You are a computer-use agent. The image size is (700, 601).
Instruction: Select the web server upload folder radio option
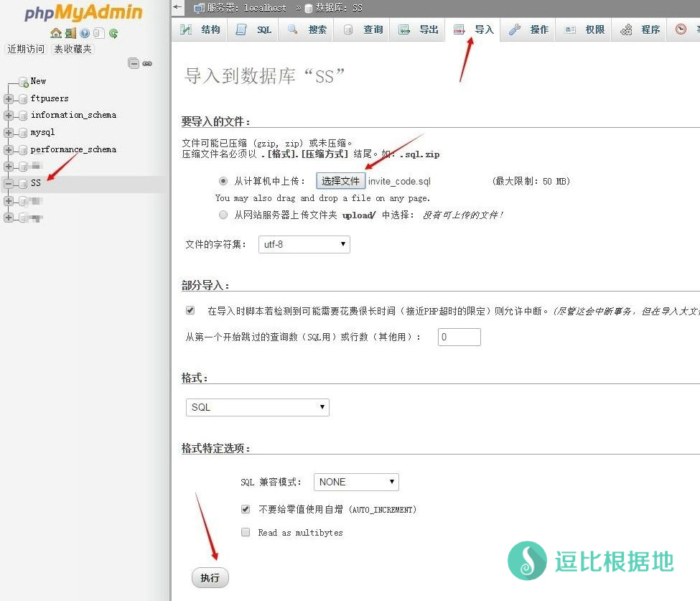point(223,215)
